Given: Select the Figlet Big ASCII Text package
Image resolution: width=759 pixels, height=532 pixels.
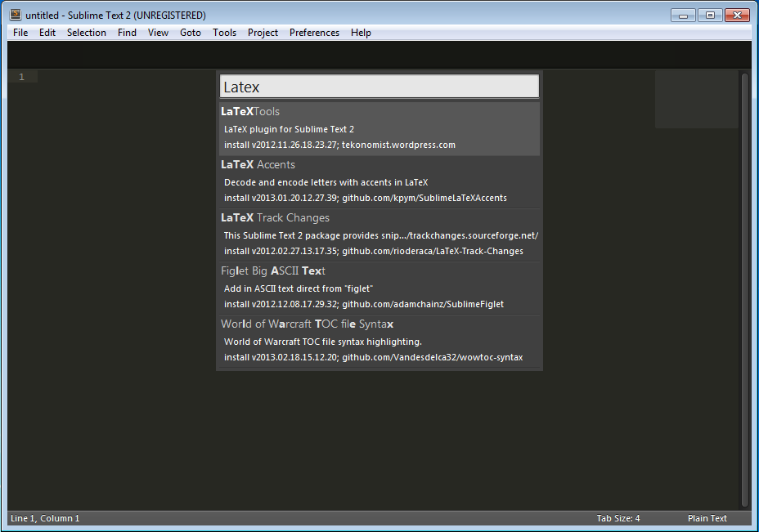Looking at the screenshot, I should pyautogui.click(x=379, y=288).
